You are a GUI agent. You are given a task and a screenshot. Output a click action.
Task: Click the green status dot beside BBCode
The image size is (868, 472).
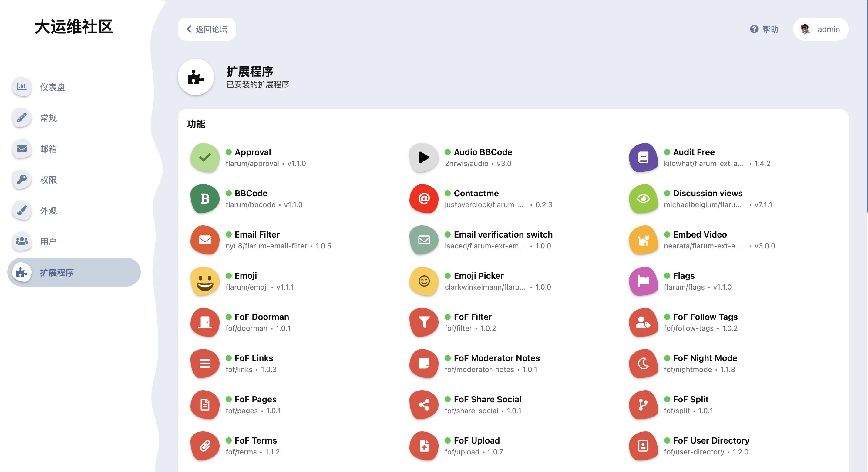coord(229,193)
